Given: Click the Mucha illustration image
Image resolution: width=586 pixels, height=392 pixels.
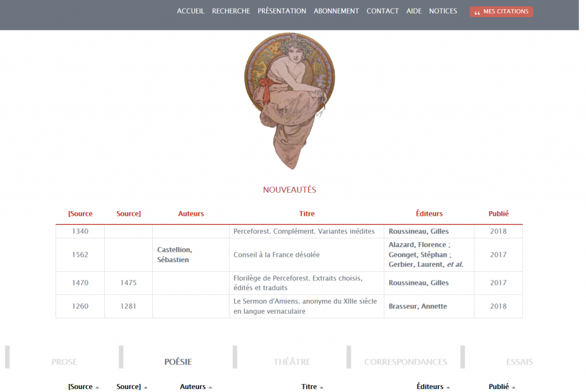Looking at the screenshot, I should [290, 101].
